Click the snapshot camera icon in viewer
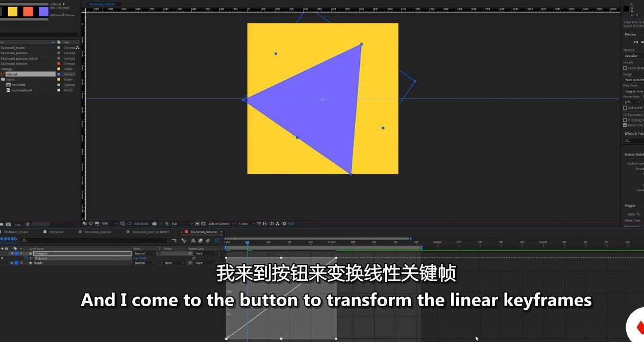The width and height of the screenshot is (644, 342). (x=155, y=224)
